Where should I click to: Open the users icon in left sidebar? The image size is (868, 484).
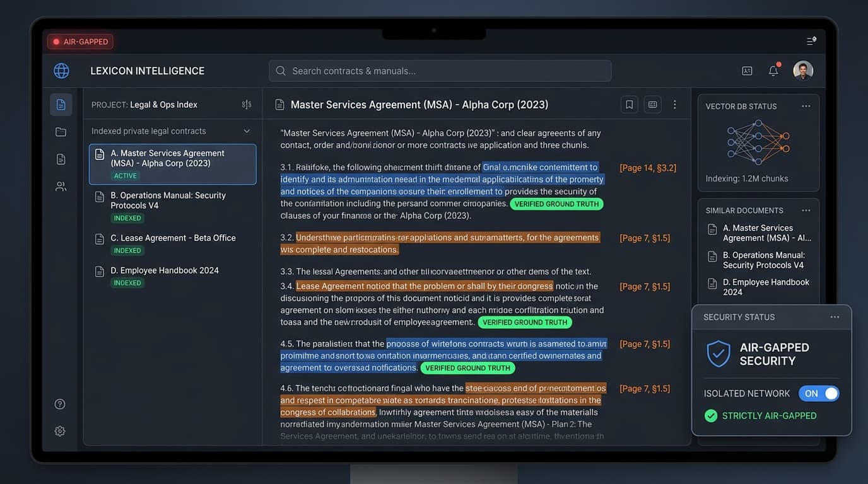tap(61, 187)
